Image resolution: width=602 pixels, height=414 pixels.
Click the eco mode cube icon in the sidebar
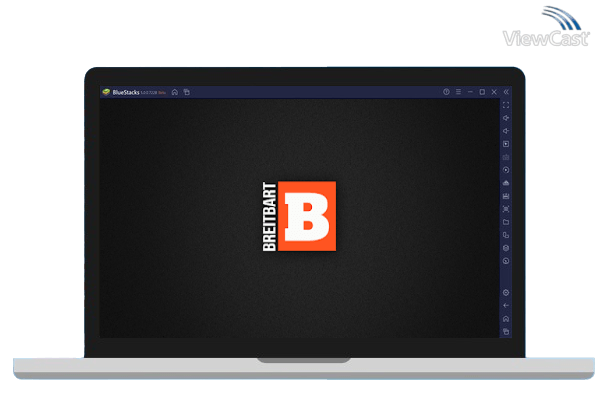pyautogui.click(x=506, y=248)
